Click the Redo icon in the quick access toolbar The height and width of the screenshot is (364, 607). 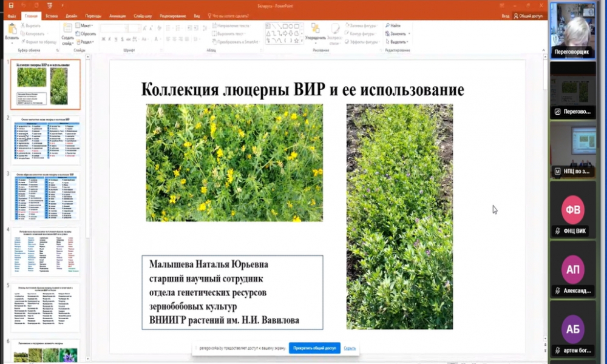coord(36,5)
